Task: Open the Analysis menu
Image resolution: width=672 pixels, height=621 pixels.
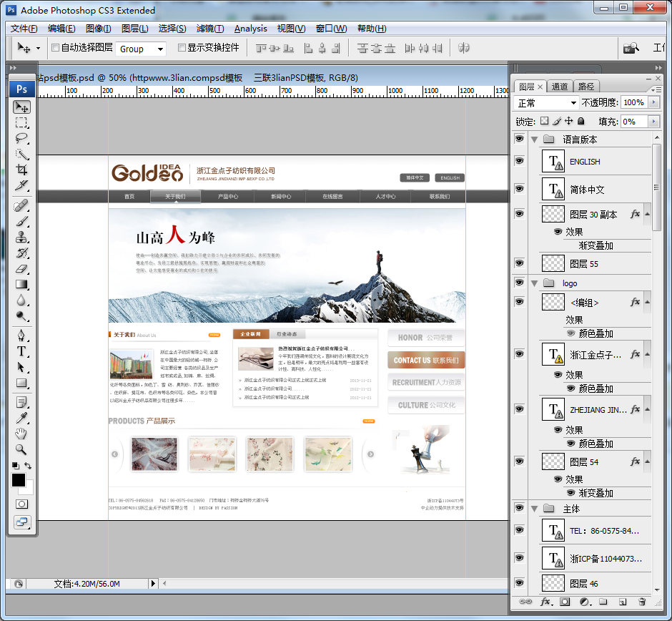Action: coord(251,29)
